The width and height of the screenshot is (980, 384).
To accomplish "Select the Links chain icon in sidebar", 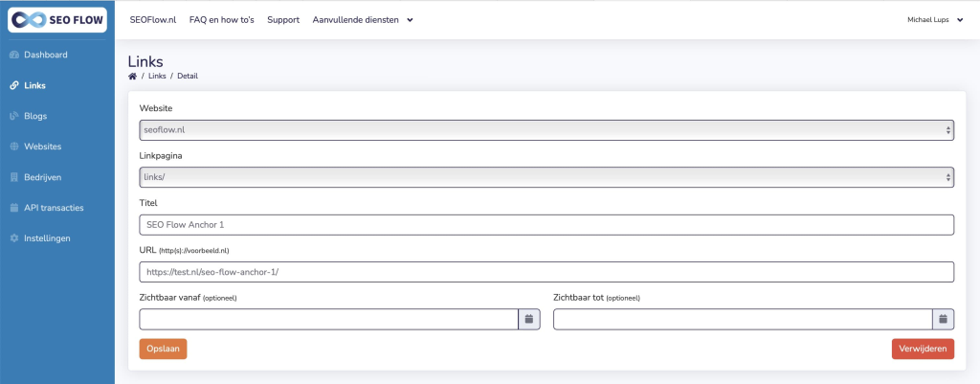I will coord(14,85).
